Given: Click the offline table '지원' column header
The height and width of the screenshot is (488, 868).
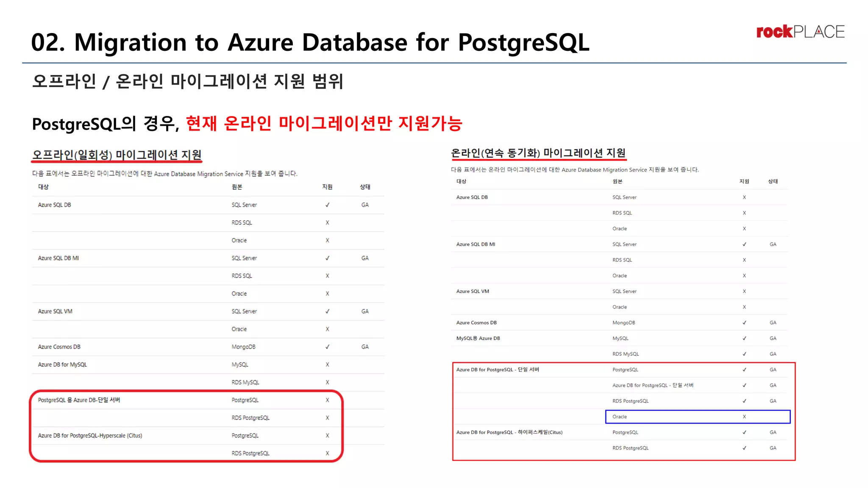Looking at the screenshot, I should point(327,187).
